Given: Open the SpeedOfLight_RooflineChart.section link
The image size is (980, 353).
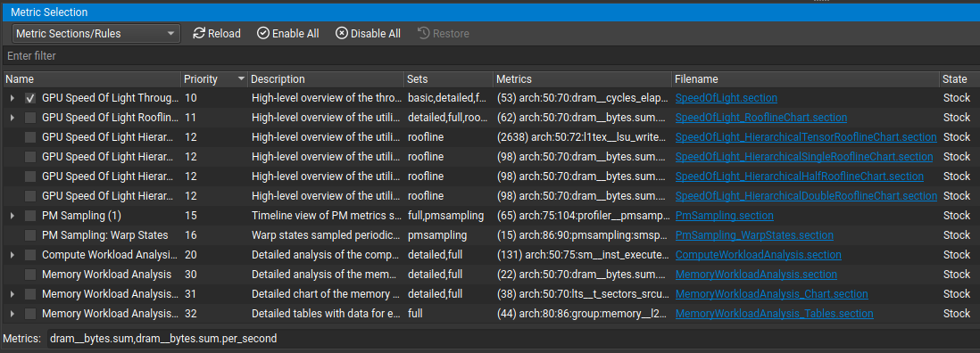Looking at the screenshot, I should (x=761, y=118).
